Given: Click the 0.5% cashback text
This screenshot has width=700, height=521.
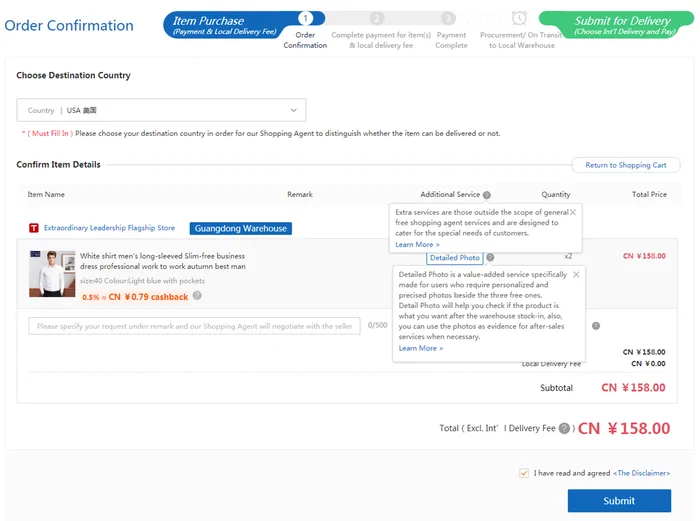Looking at the screenshot, I should coord(135,297).
